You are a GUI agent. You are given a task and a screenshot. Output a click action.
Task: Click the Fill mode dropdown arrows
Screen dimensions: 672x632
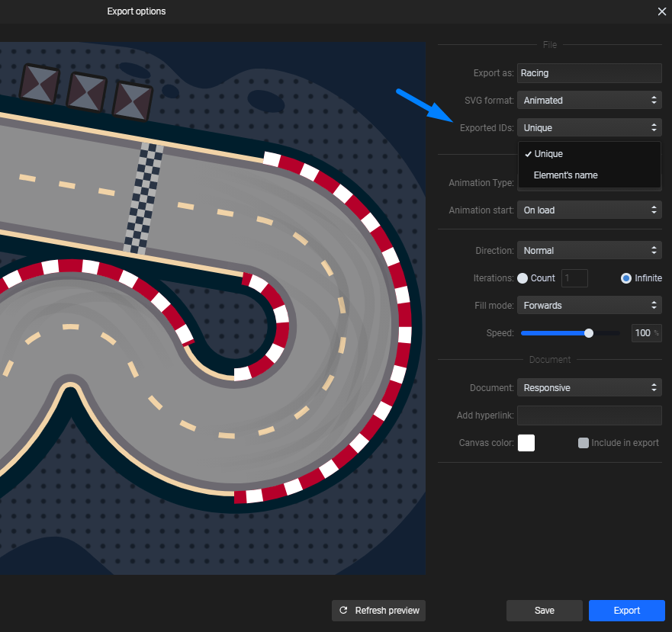[654, 306]
